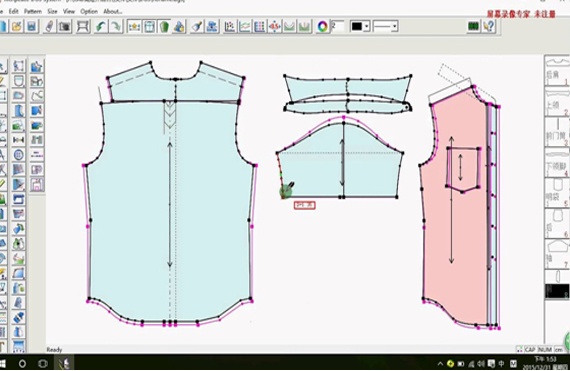
Task: Click the CAP indicator in status bar
Action: click(530, 349)
